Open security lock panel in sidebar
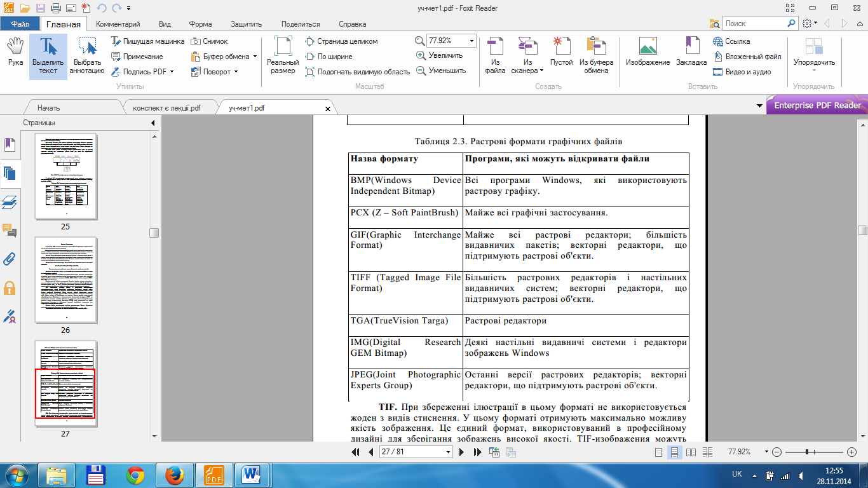Screen dimensions: 868x488 point(10,287)
